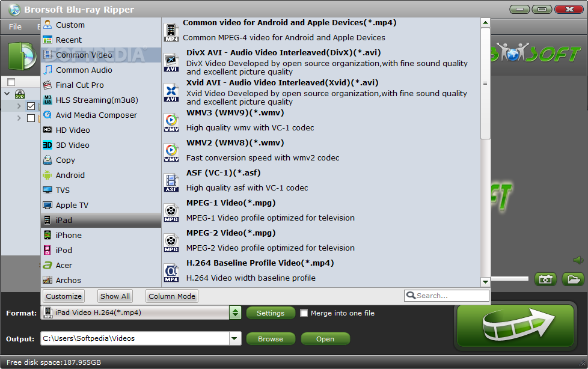Click the Avid Media Composer icon
This screenshot has width=588, height=369.
[47, 115]
